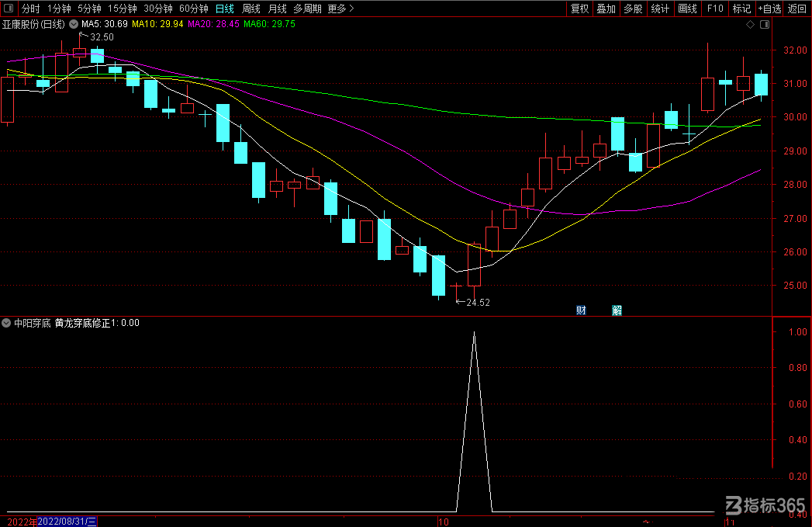Click the 32.50 high price annotation
This screenshot has width=812, height=527.
(x=102, y=37)
